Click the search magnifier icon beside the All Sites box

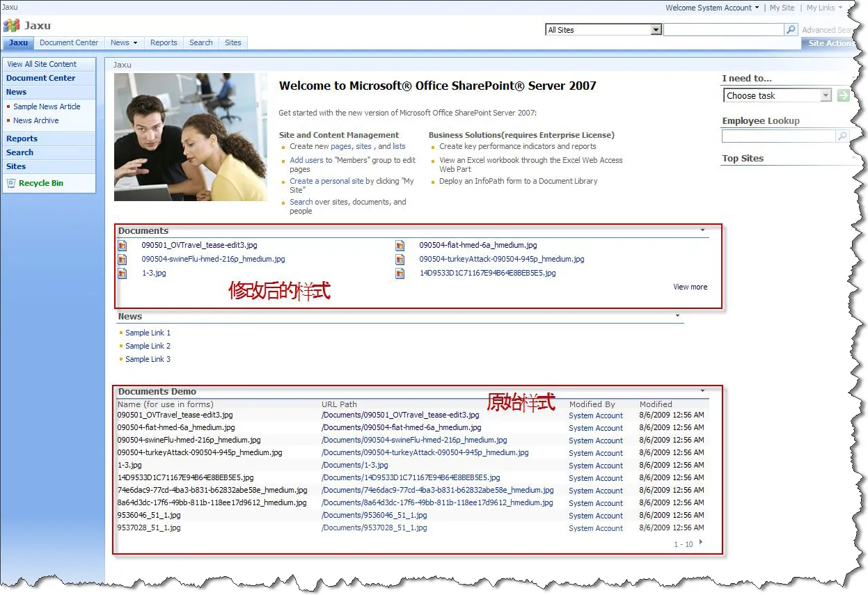click(791, 30)
